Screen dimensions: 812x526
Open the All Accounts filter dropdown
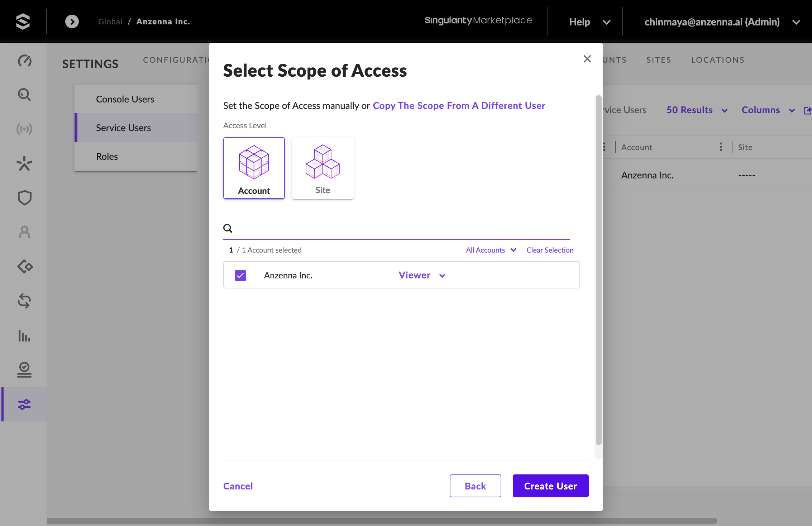point(491,250)
